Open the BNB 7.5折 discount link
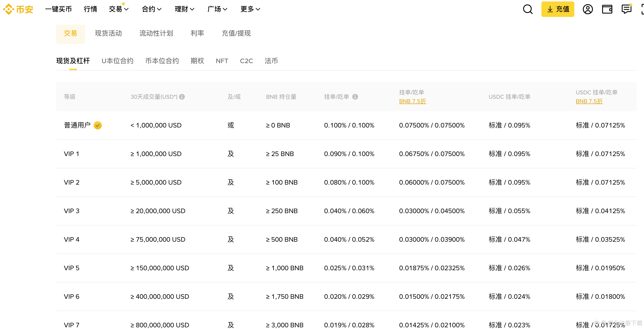Viewport: 644px width, 329px height. [412, 101]
